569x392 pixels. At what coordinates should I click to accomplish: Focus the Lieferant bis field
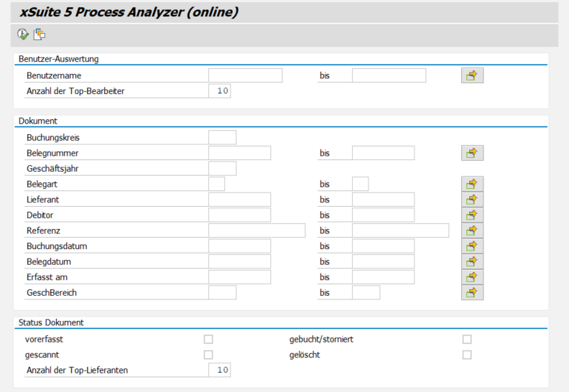tap(383, 200)
